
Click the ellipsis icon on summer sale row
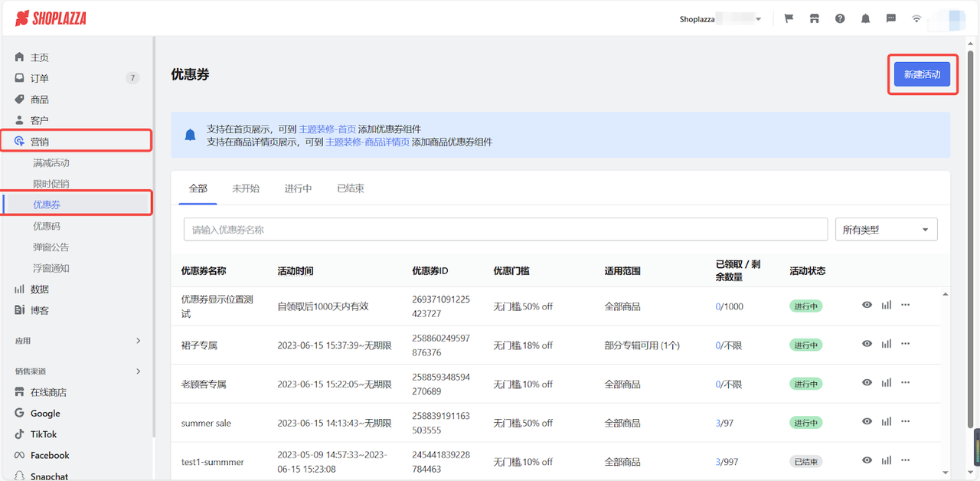(x=905, y=421)
